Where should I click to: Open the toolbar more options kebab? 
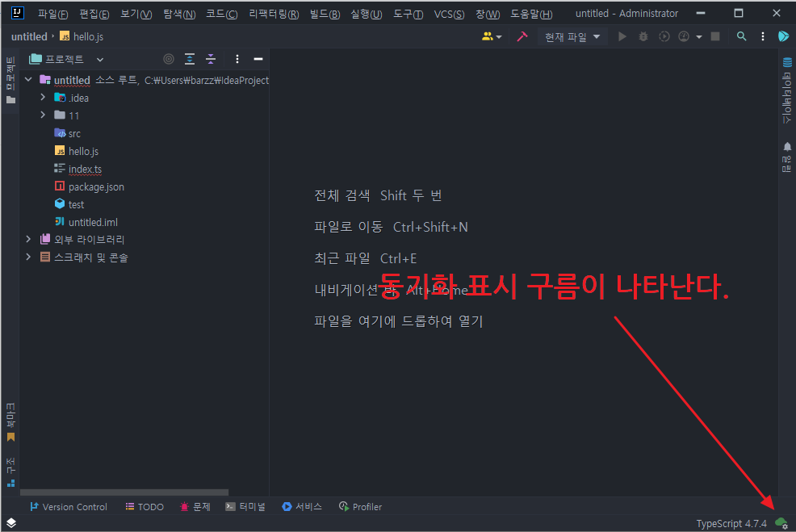(x=762, y=36)
